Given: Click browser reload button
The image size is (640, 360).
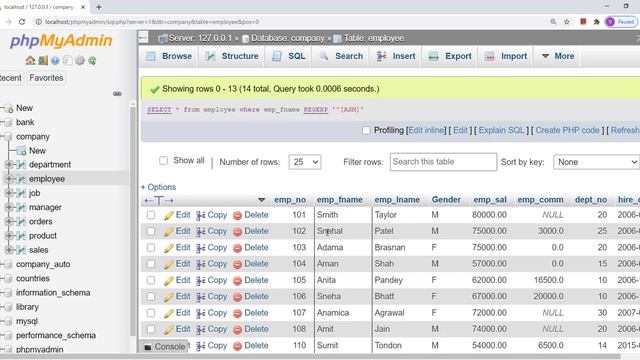Looking at the screenshot, I should tap(22, 22).
